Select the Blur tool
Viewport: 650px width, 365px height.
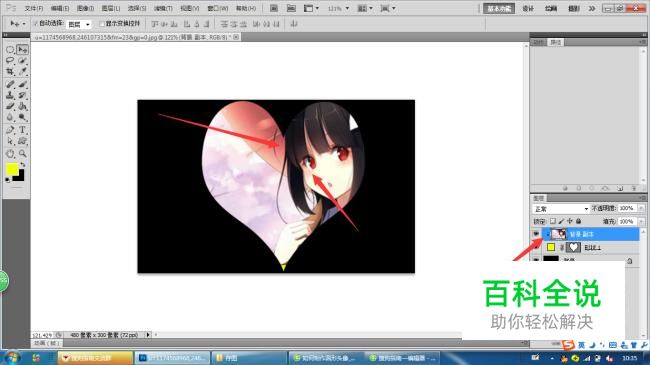(10, 117)
